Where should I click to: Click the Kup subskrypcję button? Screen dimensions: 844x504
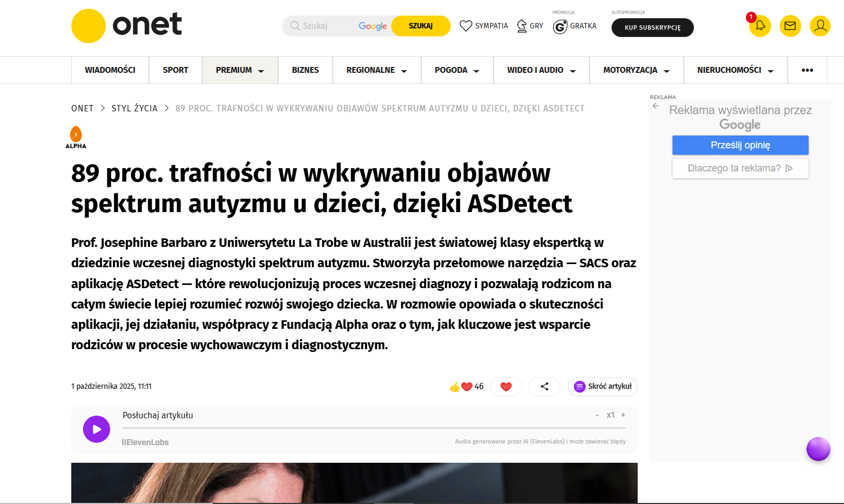[652, 27]
